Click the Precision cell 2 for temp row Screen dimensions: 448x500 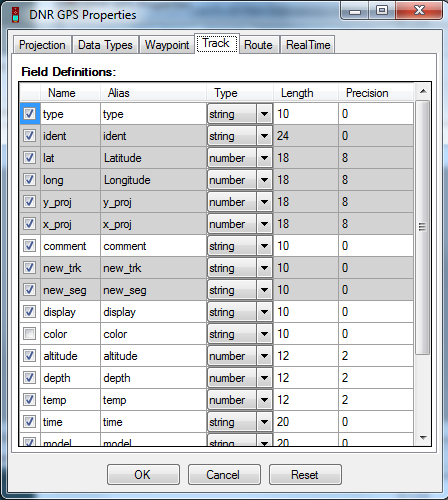376,400
